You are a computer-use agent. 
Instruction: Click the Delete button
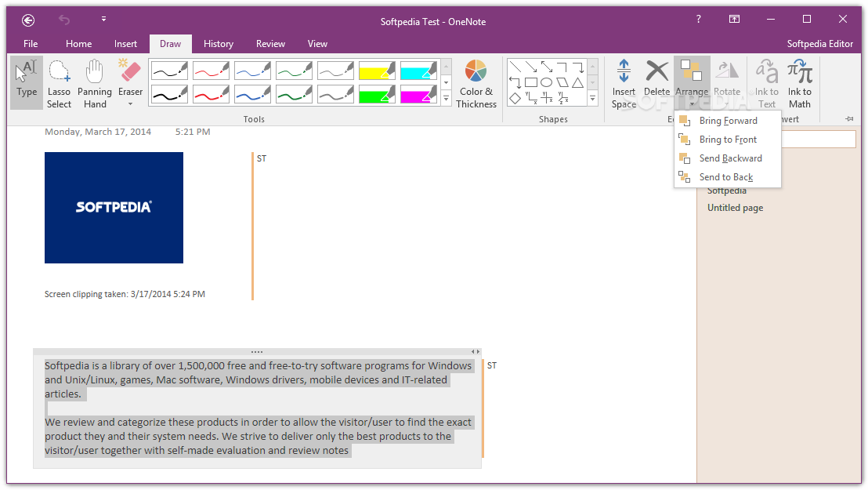pyautogui.click(x=657, y=78)
